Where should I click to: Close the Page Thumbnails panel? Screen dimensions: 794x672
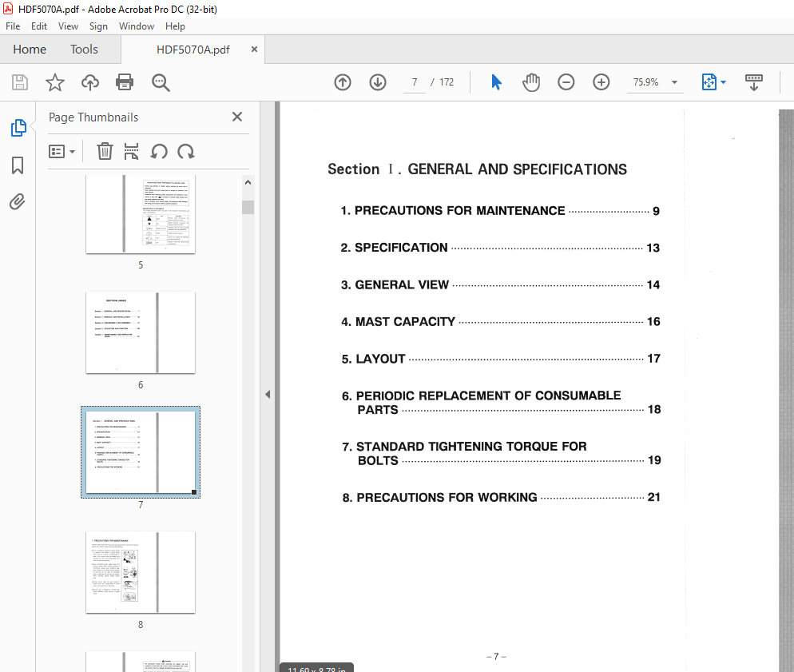(x=237, y=117)
